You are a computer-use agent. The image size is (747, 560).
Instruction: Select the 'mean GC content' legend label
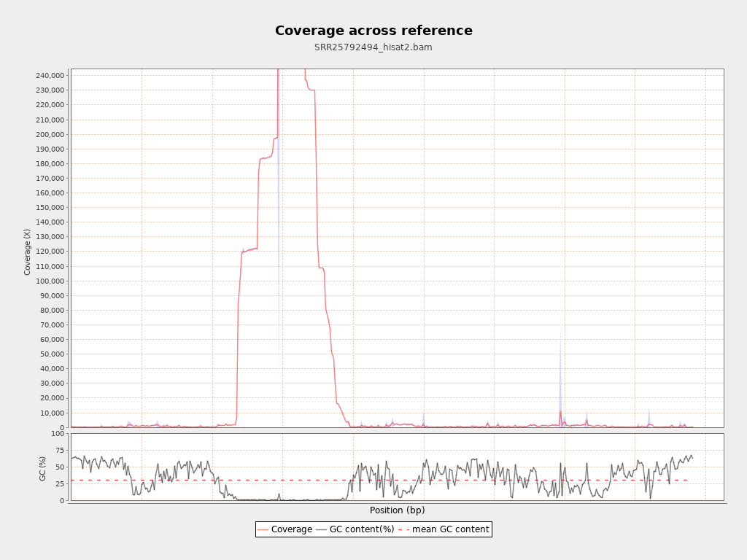point(450,529)
